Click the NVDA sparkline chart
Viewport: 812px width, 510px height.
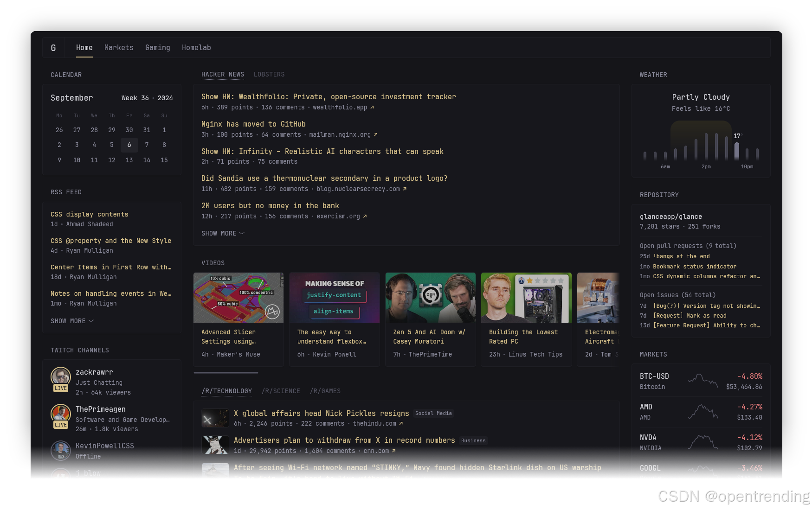(x=703, y=442)
